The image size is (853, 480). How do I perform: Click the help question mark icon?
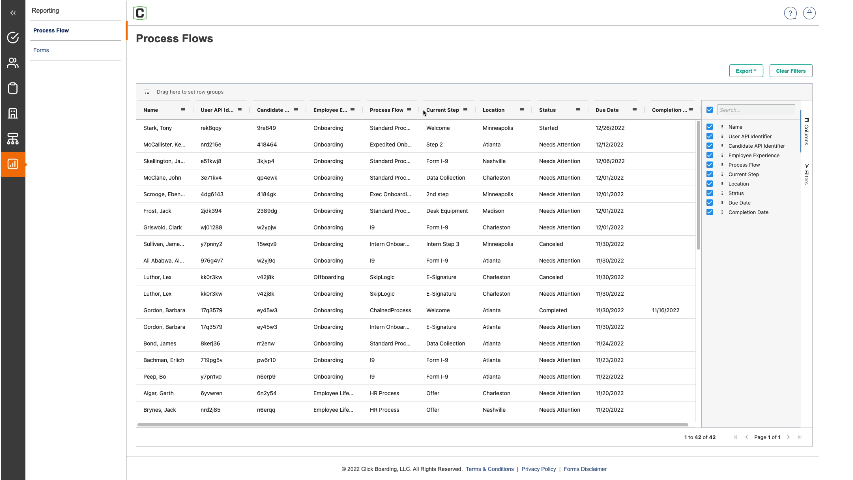791,13
